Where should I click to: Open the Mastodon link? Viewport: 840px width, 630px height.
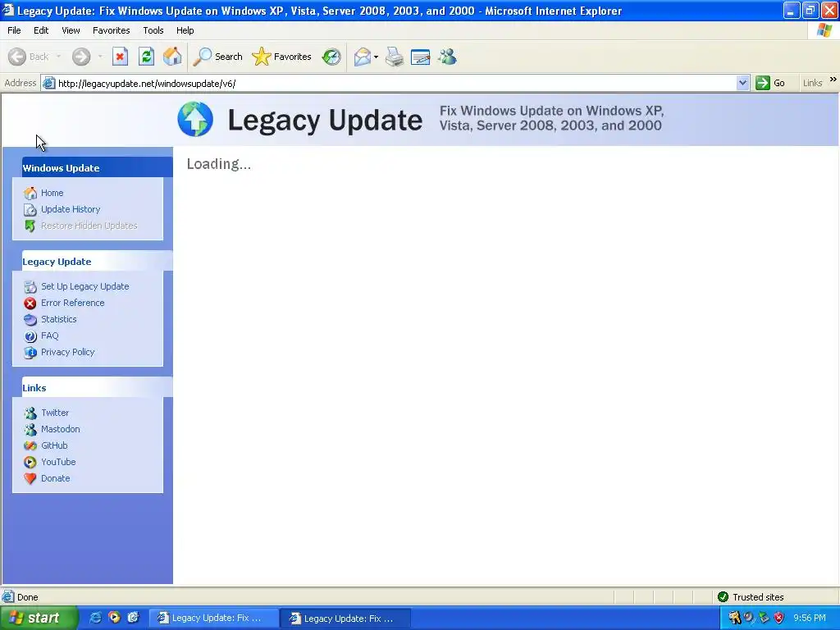click(60, 430)
